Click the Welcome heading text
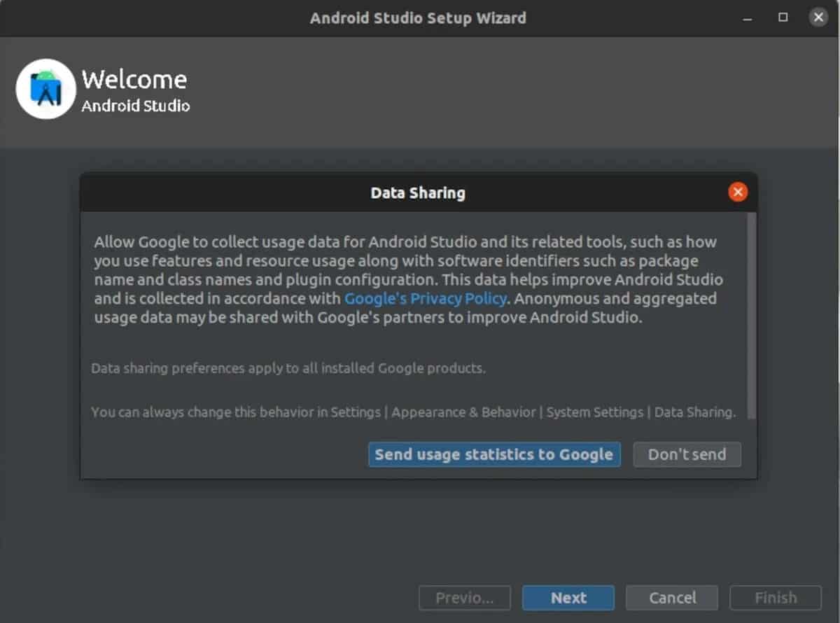840x623 pixels. click(134, 79)
